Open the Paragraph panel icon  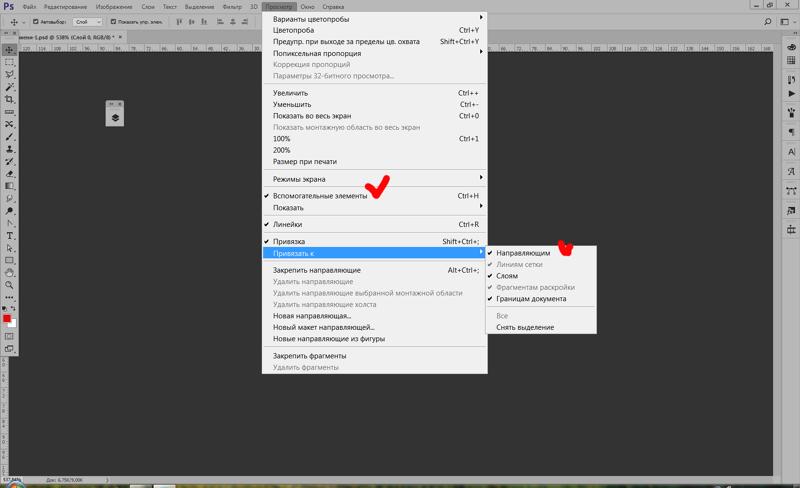(791, 132)
